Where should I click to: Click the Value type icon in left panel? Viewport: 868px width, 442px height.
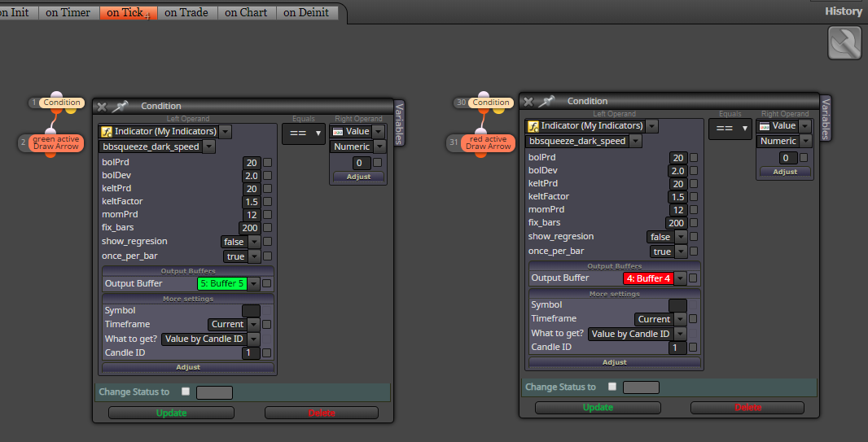[338, 132]
